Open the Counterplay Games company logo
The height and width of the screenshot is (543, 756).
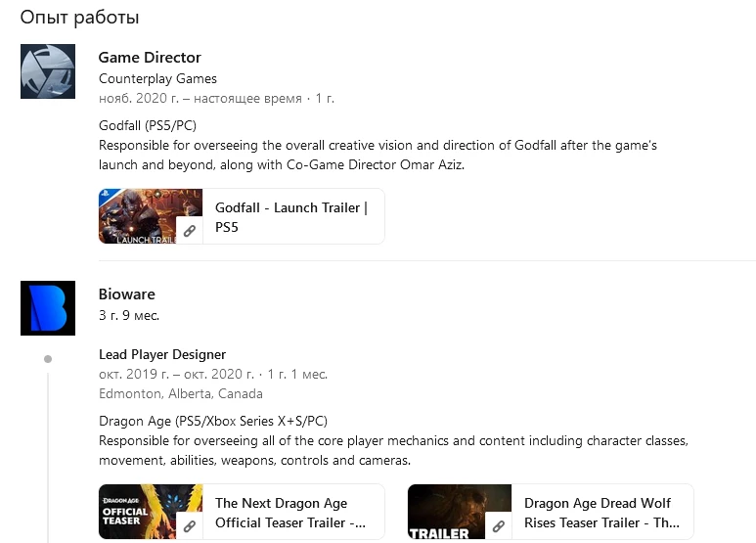(48, 71)
